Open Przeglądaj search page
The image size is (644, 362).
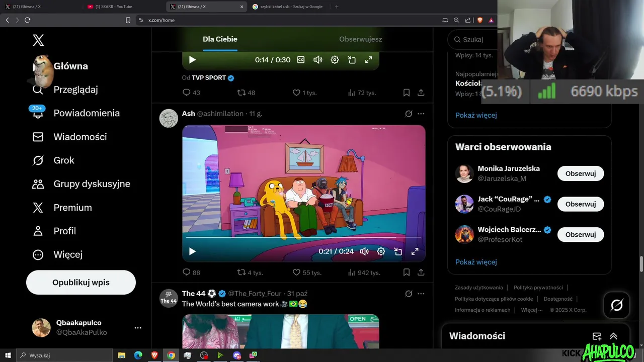click(x=65, y=89)
